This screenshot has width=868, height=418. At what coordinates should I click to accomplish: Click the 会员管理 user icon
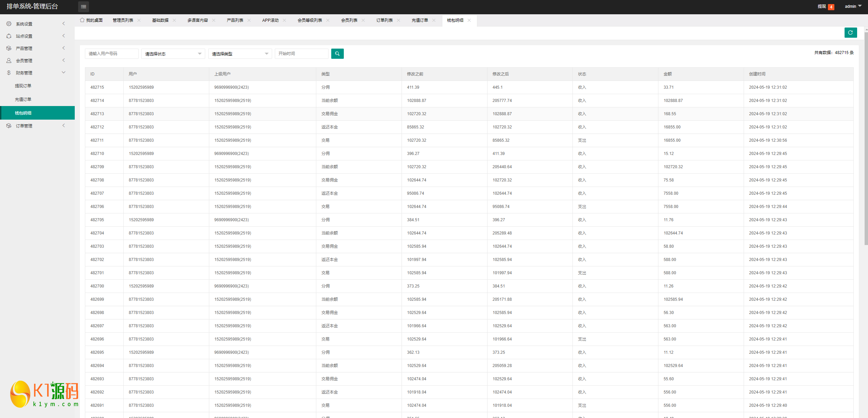[x=9, y=60]
